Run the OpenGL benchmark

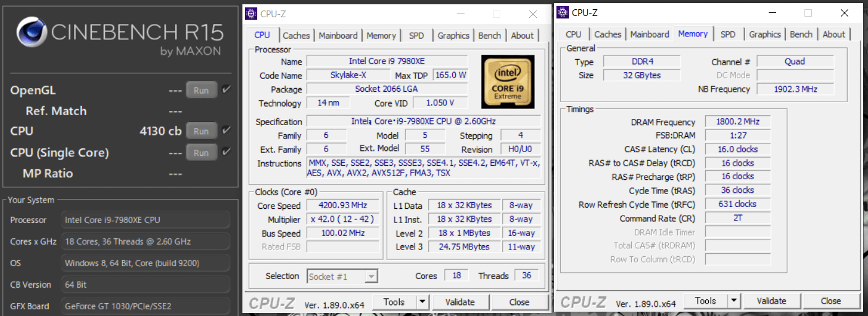click(201, 90)
